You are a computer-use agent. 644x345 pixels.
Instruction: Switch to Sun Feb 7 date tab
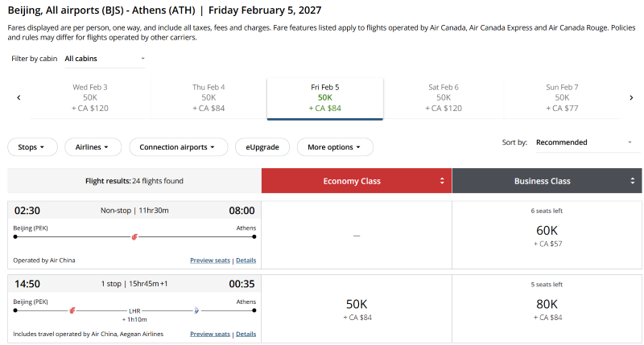pyautogui.click(x=563, y=97)
